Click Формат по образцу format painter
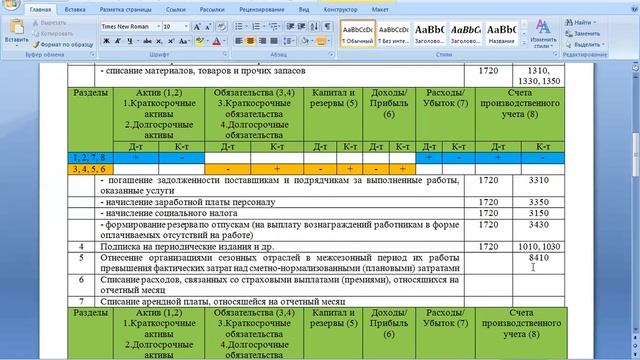 (x=63, y=44)
